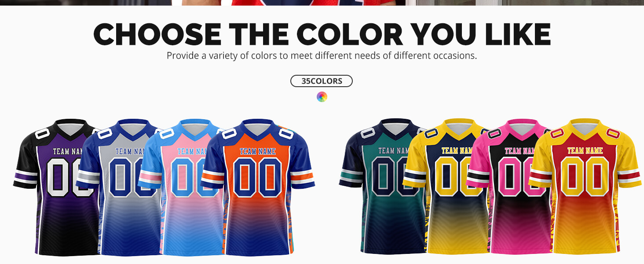Click the variety of colors subtitle text
This screenshot has height=264, width=644.
tap(322, 56)
